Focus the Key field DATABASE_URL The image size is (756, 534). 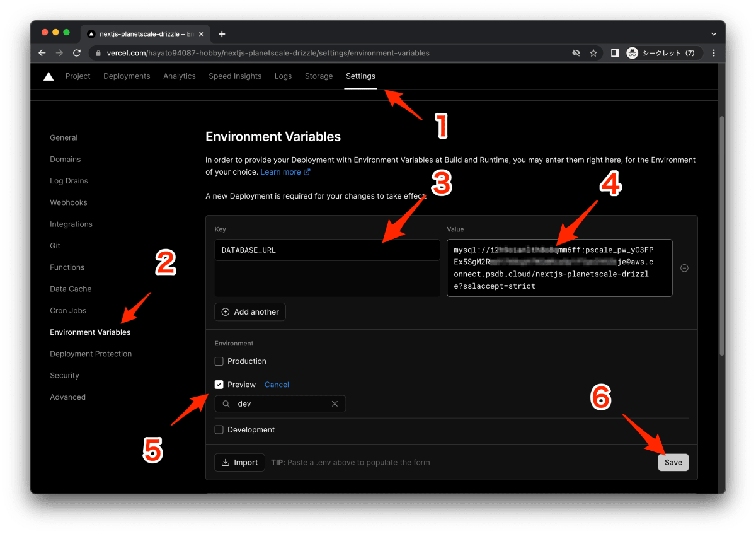(x=327, y=250)
